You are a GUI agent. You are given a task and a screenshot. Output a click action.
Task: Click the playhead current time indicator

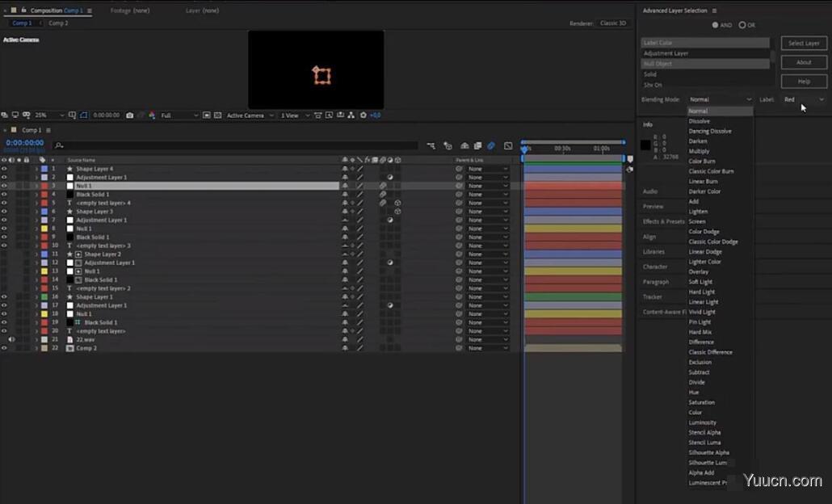[524, 149]
